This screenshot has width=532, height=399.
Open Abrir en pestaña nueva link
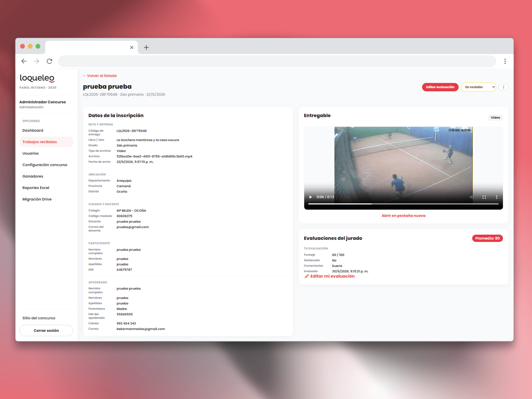(x=403, y=216)
